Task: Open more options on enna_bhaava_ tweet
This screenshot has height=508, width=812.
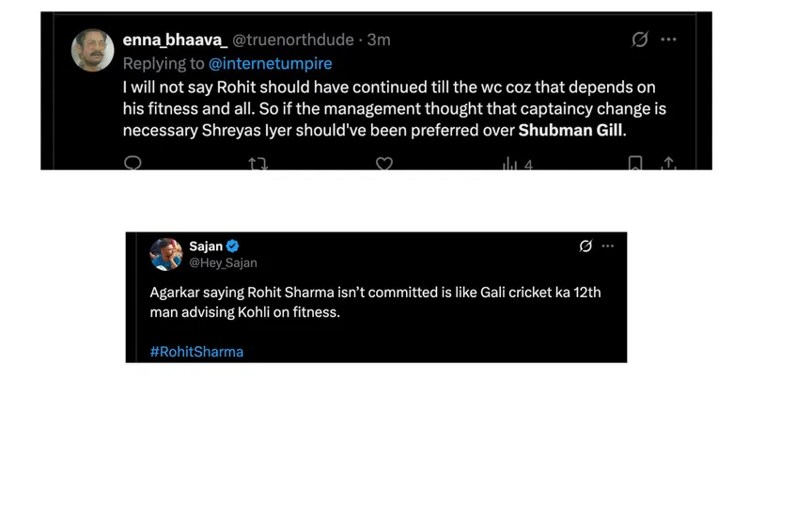Action: (668, 40)
